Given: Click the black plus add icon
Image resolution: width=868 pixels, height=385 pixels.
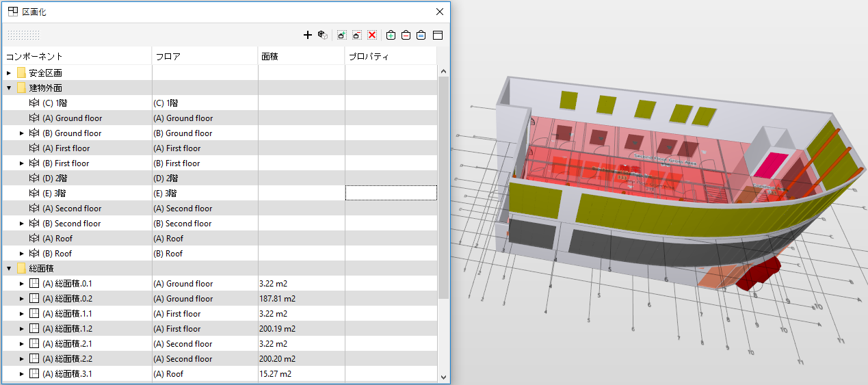Looking at the screenshot, I should tap(307, 35).
